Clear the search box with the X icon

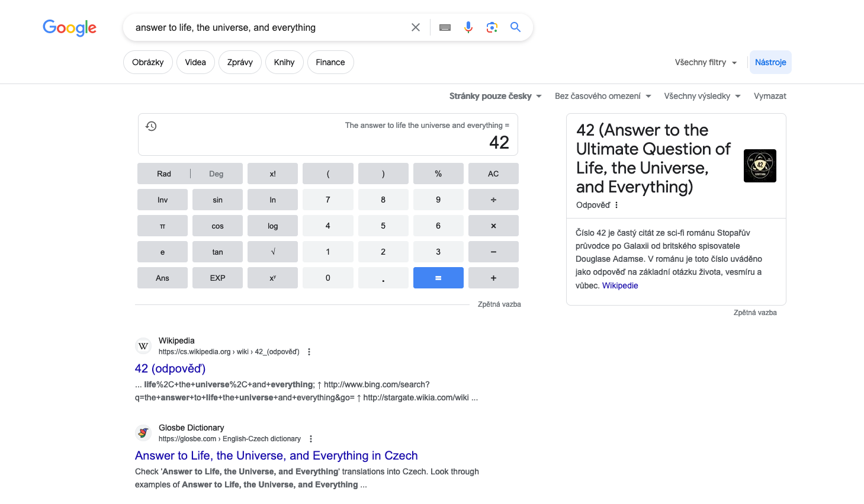(416, 27)
